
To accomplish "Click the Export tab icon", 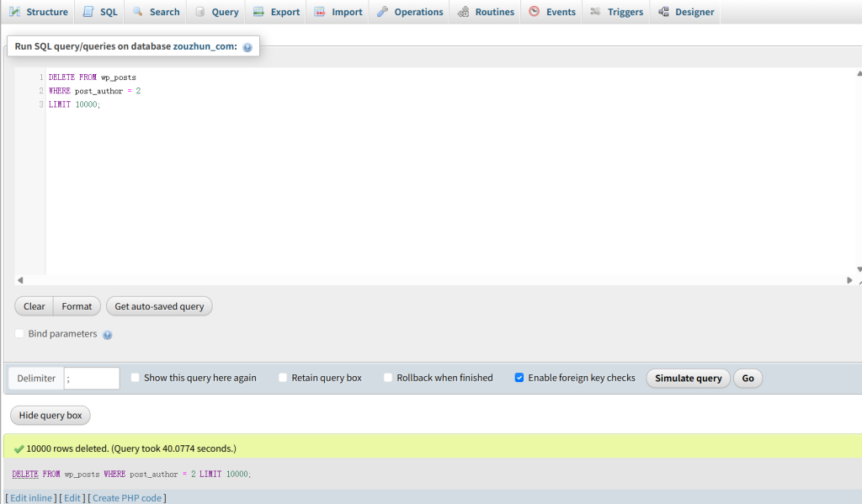I will point(258,12).
